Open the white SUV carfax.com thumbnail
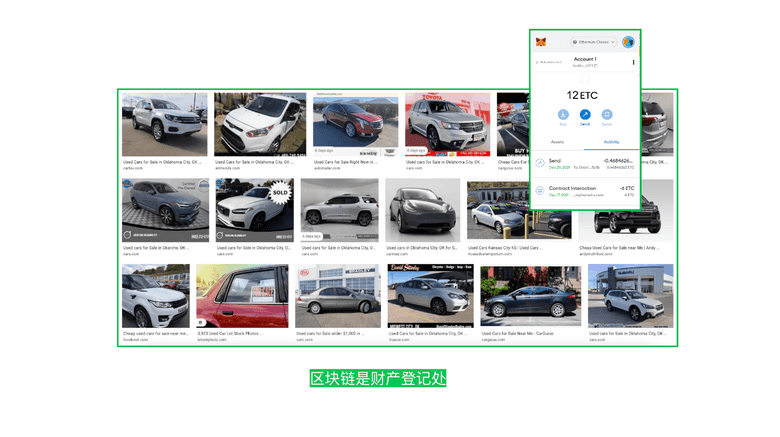The image size is (780, 437). click(x=164, y=125)
